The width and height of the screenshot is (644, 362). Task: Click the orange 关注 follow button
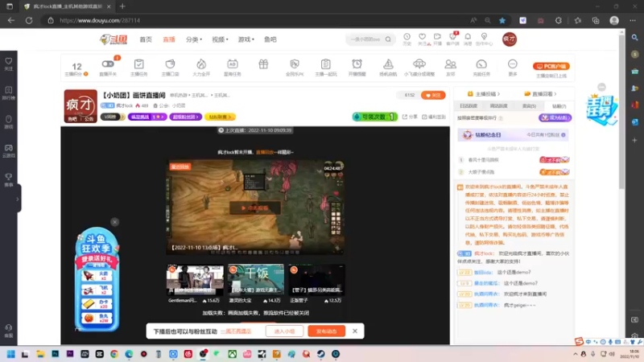pyautogui.click(x=433, y=95)
